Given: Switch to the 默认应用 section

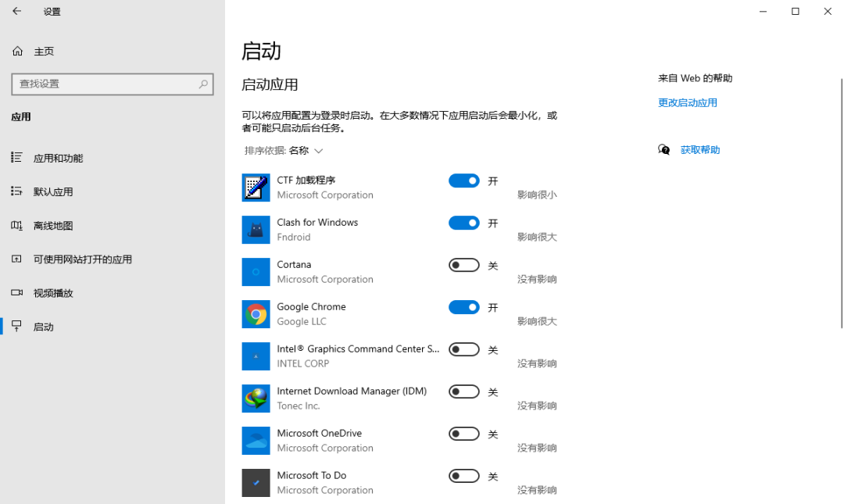Looking at the screenshot, I should point(55,191).
